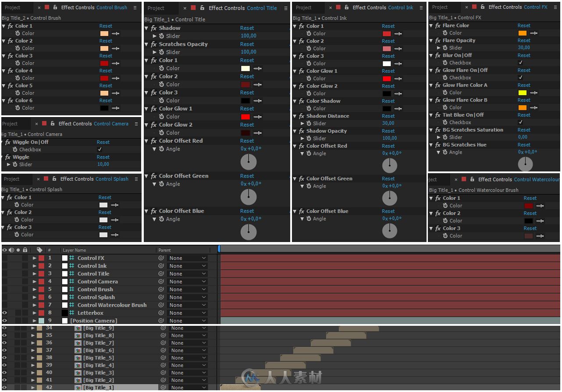This screenshot has height=392, width=562.
Task: Toggle visibility of the Position Camera layer
Action: 4,321
